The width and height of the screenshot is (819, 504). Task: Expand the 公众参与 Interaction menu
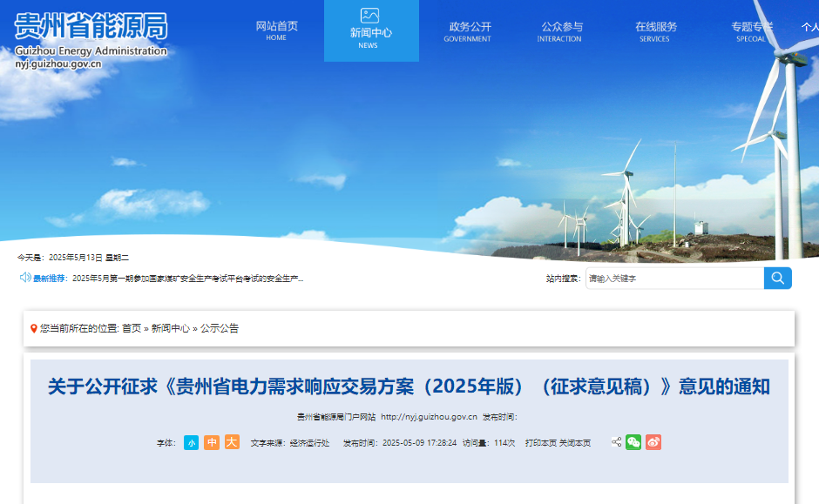click(560, 31)
